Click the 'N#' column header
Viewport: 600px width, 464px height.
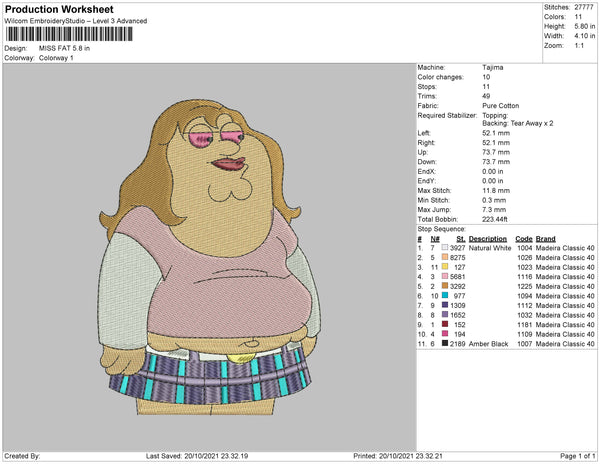click(435, 239)
